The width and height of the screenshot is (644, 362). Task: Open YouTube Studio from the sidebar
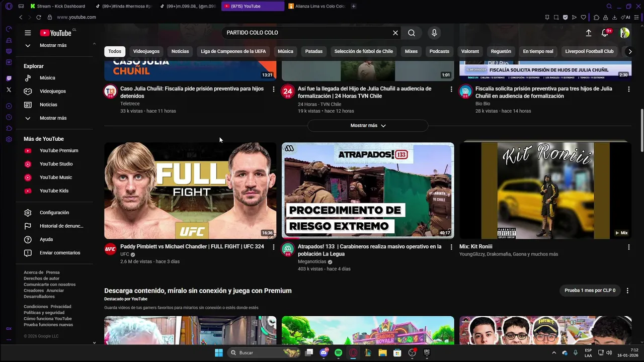click(55, 164)
